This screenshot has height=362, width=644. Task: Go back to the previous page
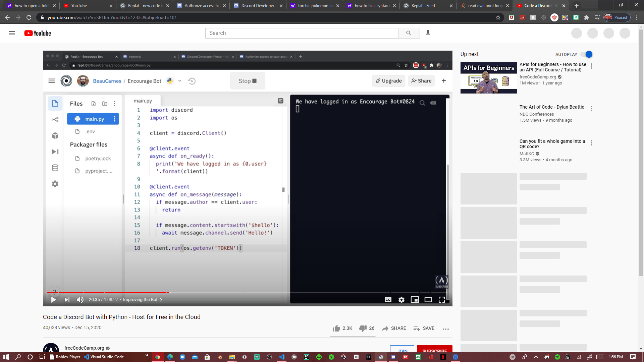(x=7, y=17)
